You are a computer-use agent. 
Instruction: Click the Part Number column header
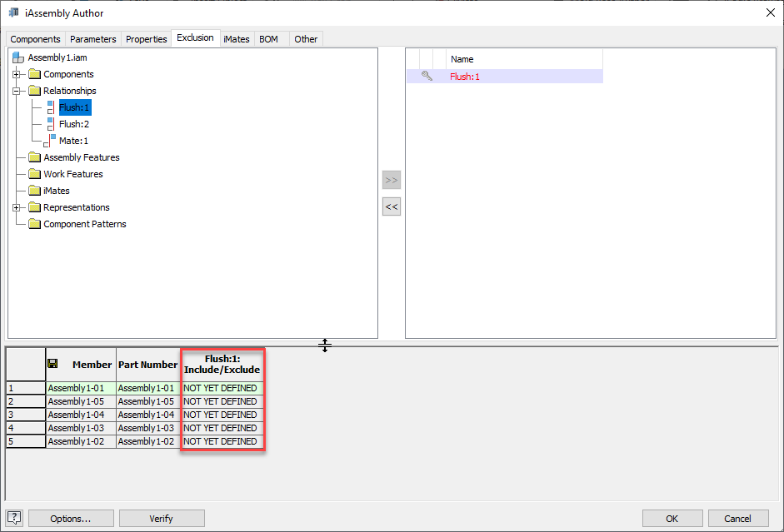pyautogui.click(x=148, y=365)
